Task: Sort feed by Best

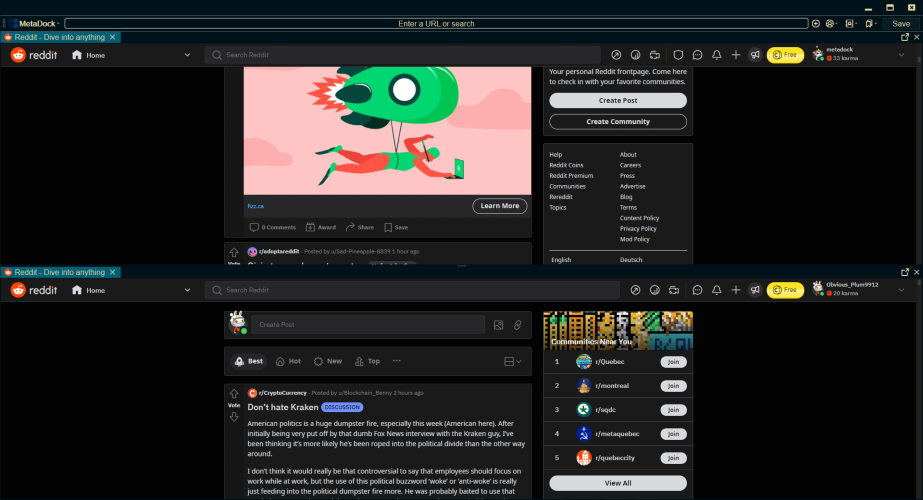Action: pos(248,362)
